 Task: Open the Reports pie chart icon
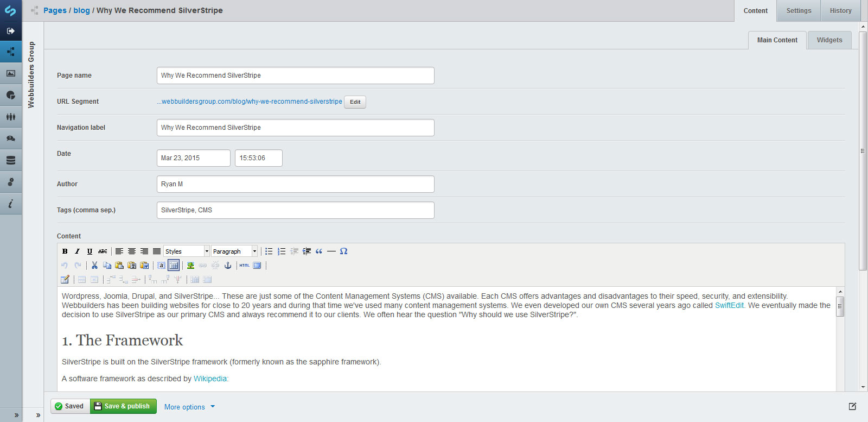point(11,95)
